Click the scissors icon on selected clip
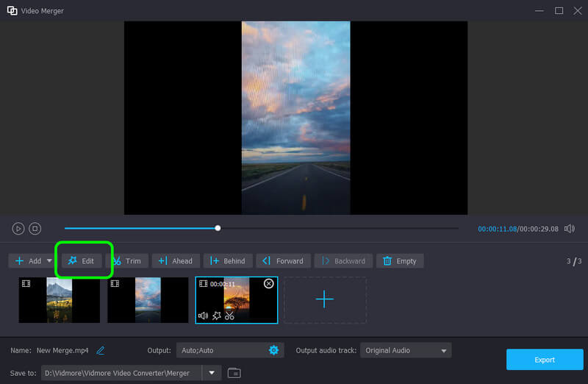This screenshot has width=588, height=384. pyautogui.click(x=229, y=316)
